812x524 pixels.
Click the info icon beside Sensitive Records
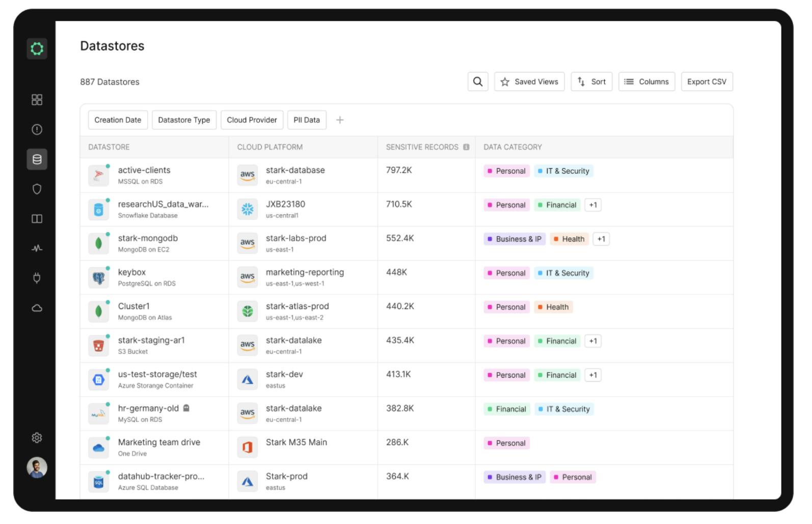point(466,147)
